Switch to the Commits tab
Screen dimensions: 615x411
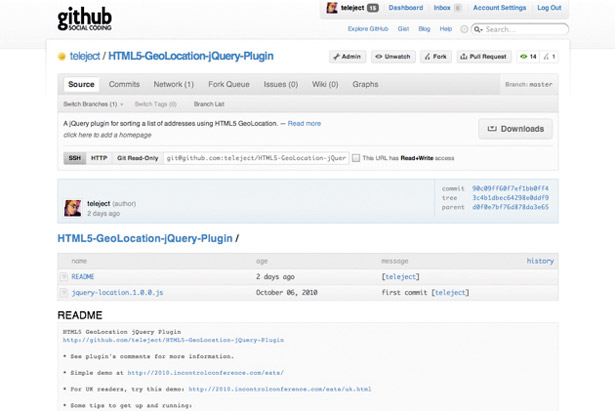pos(124,84)
